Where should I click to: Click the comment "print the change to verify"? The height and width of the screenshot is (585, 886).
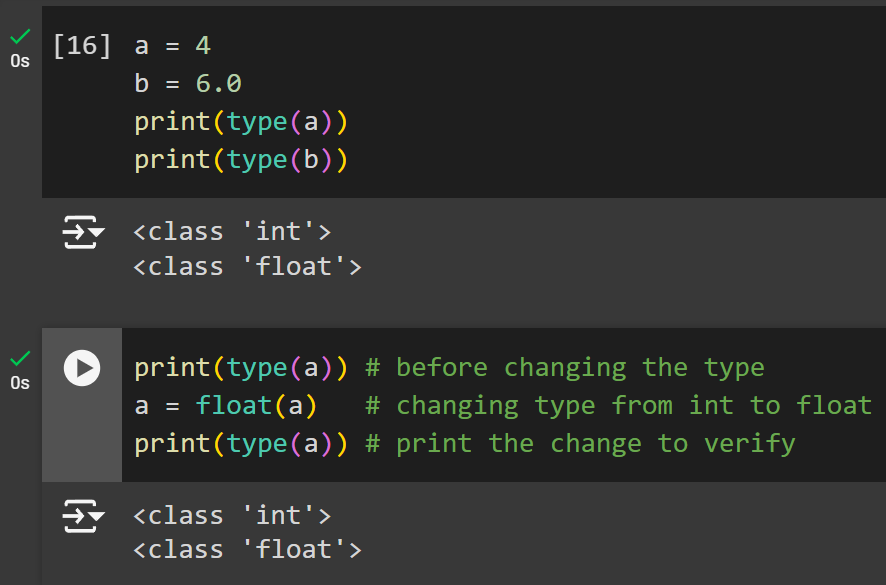[x=580, y=444]
